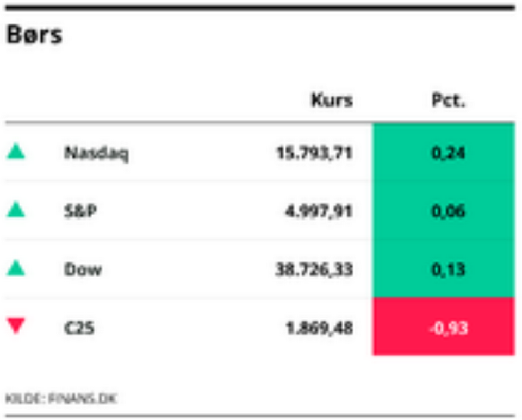Open the KILDE: FINANS.DK source link
Screen dimensions: 522x420
[61, 399]
